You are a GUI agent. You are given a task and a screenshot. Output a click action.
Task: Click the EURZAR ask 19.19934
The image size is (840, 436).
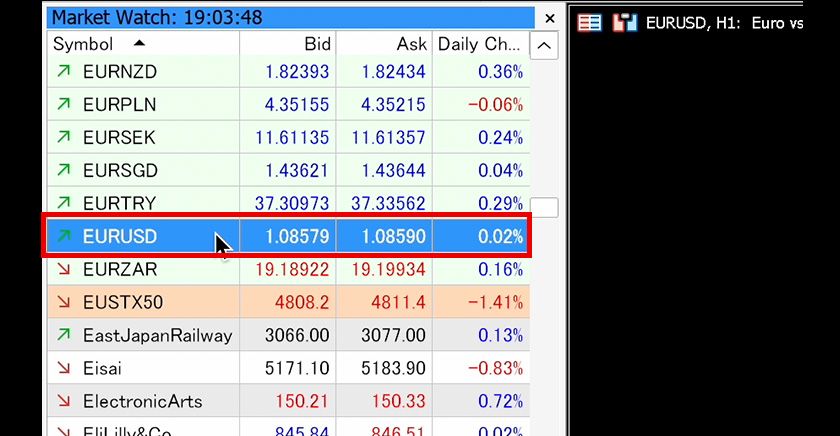pos(388,269)
